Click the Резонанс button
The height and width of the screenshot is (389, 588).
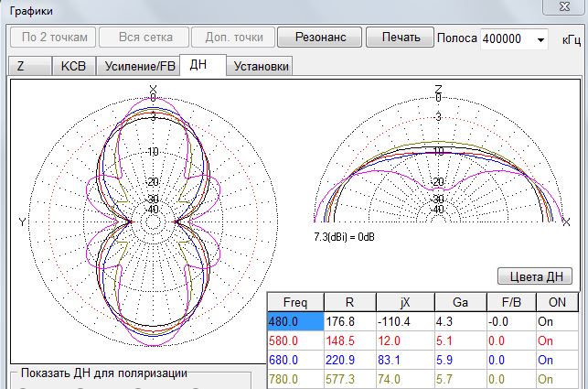tap(319, 38)
